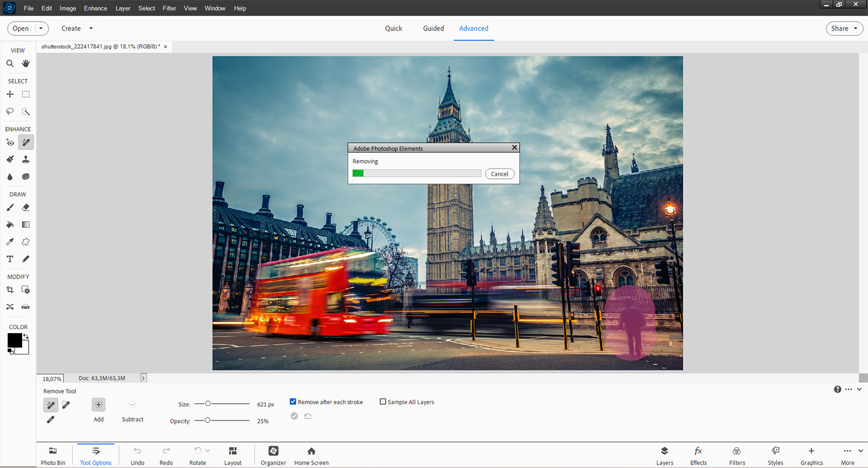The height and width of the screenshot is (468, 868).
Task: Enable the Sample All Layers checkbox
Action: [x=383, y=402]
